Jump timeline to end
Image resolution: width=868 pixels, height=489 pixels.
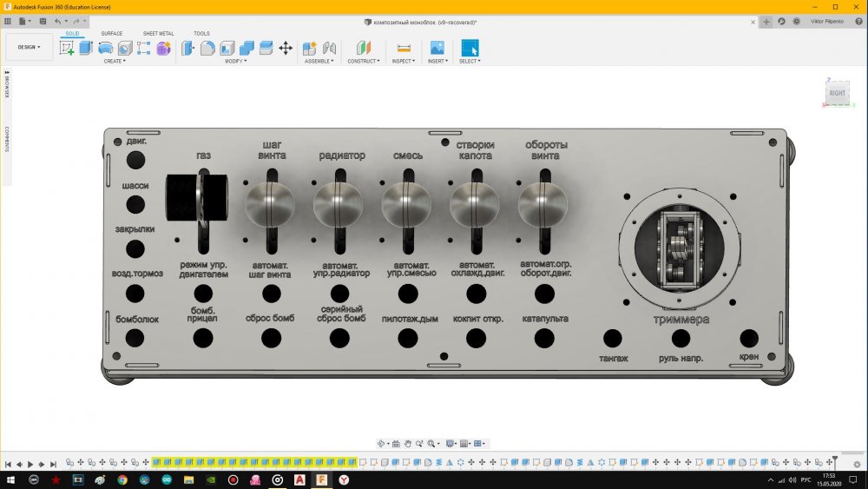point(53,464)
